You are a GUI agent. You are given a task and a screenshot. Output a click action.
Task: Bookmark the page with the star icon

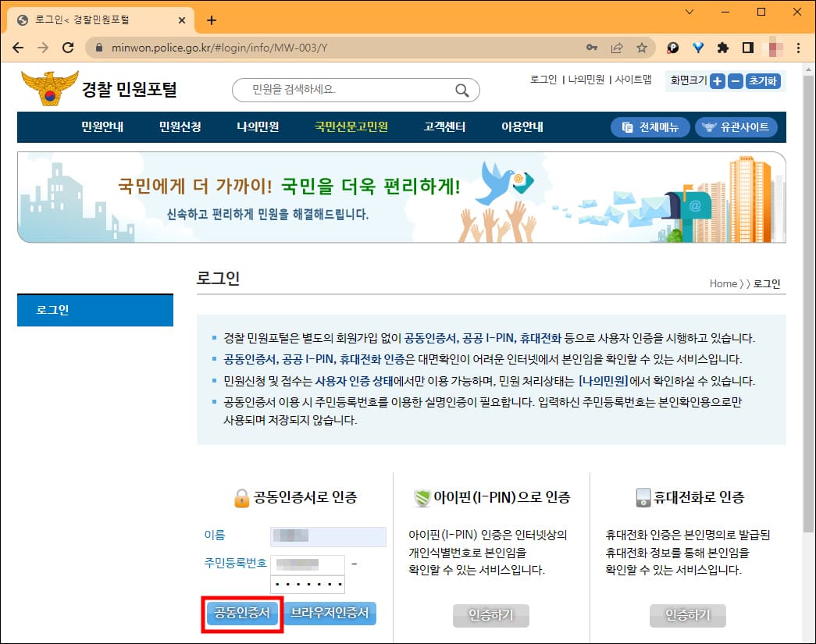(x=641, y=47)
